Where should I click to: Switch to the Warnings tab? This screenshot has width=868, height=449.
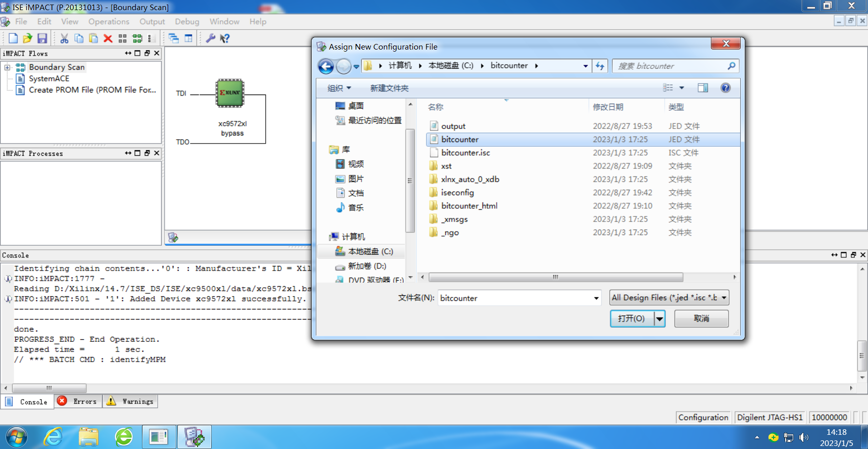[131, 401]
